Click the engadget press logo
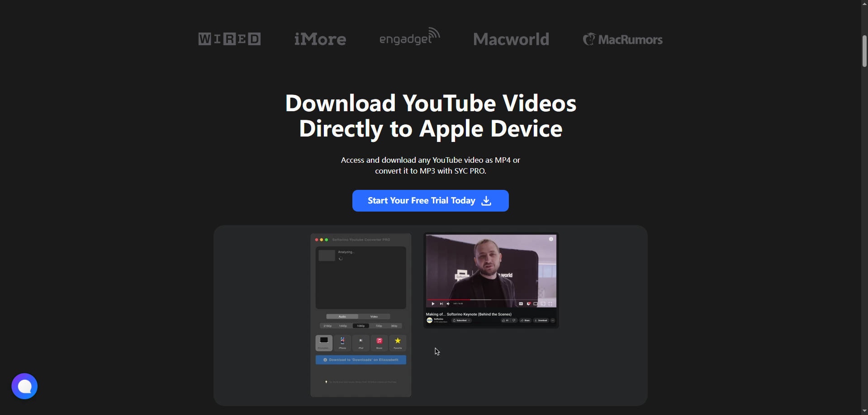868x415 pixels. [x=409, y=37]
